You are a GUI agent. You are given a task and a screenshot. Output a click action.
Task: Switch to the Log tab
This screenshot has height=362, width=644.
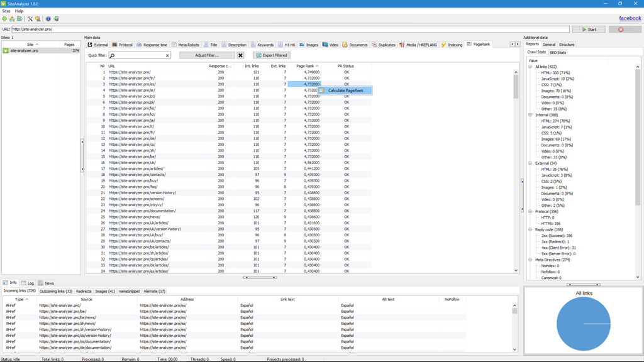click(x=28, y=283)
